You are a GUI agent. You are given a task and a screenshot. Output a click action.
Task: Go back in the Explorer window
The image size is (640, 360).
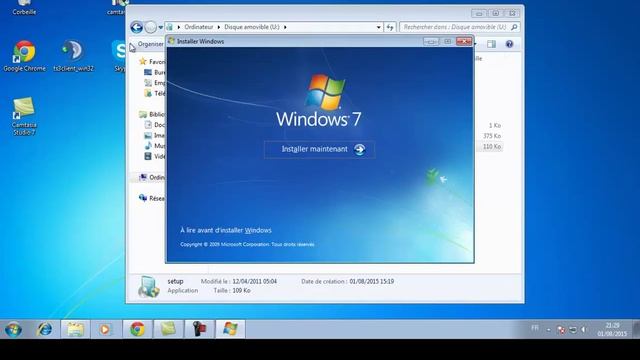point(137,27)
